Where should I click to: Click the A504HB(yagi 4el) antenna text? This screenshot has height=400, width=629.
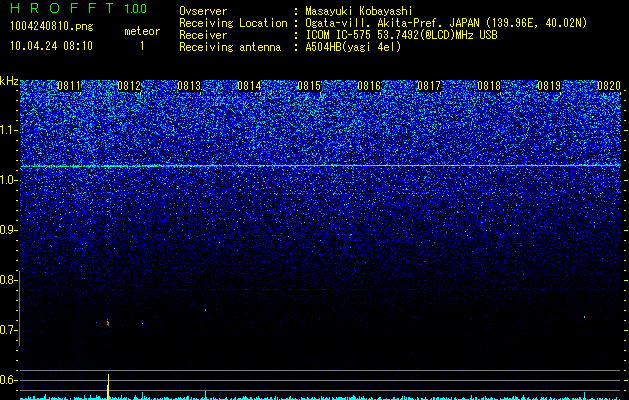[x=353, y=47]
